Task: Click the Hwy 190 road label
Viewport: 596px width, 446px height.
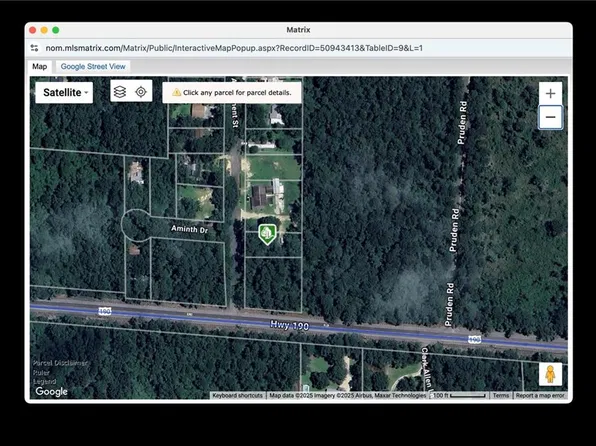Action: click(290, 325)
